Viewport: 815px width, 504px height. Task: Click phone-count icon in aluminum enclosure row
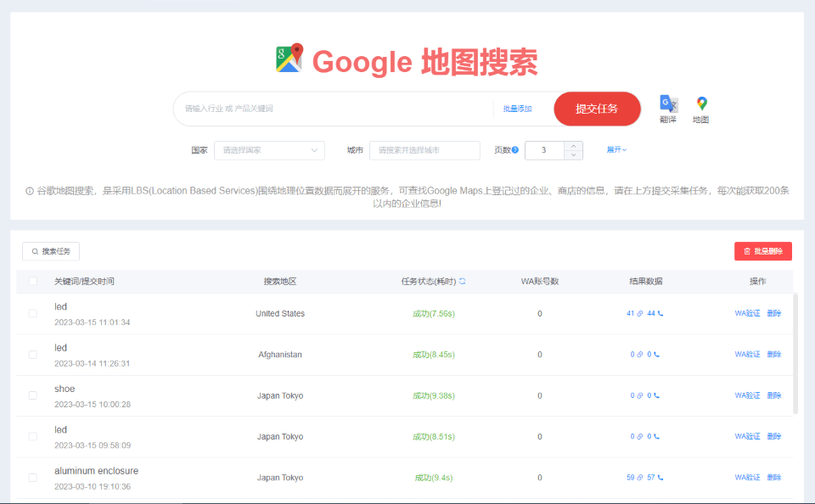(660, 478)
